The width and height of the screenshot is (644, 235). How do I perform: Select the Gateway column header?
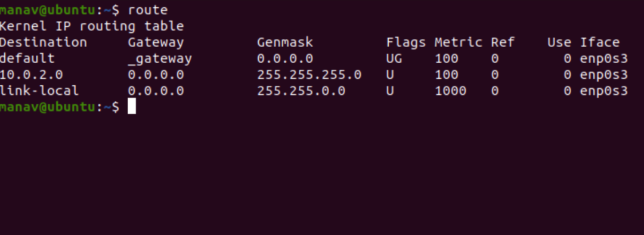pyautogui.click(x=156, y=43)
